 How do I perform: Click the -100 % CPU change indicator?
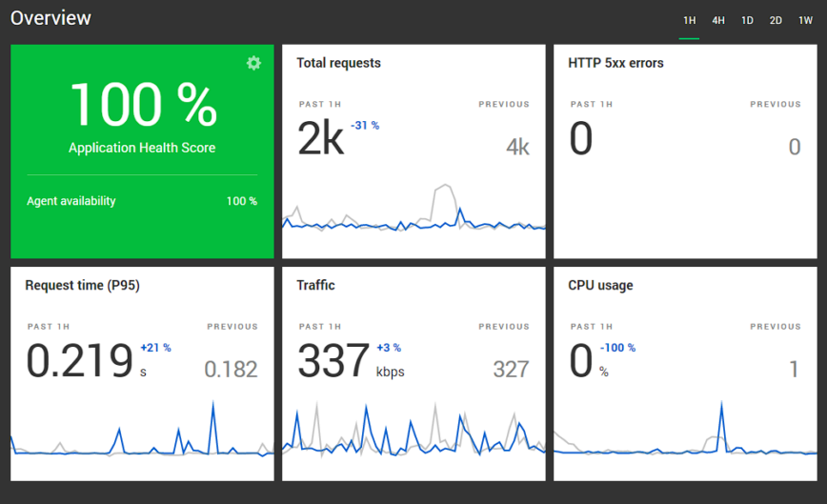click(x=617, y=348)
